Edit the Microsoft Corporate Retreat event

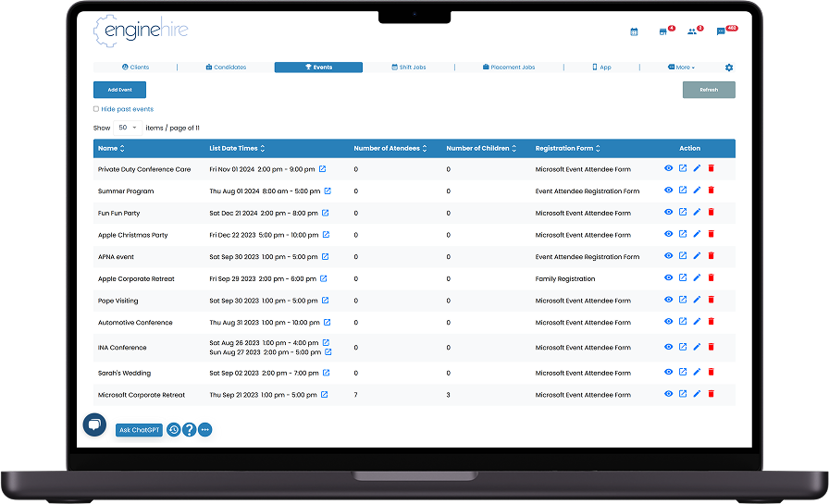(x=697, y=394)
